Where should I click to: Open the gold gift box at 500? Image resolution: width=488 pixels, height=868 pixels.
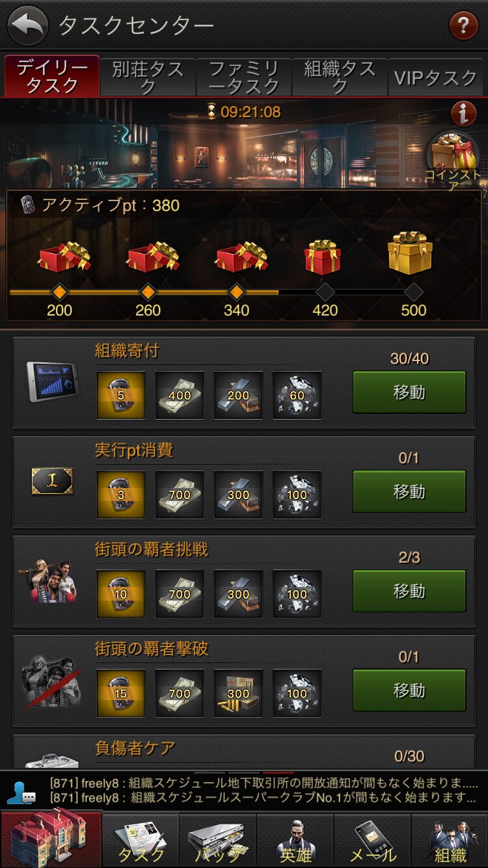pos(411,252)
